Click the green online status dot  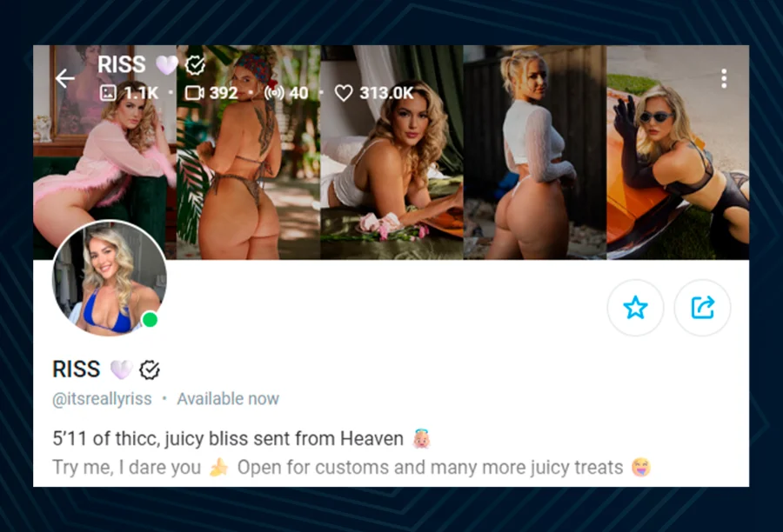(x=150, y=319)
